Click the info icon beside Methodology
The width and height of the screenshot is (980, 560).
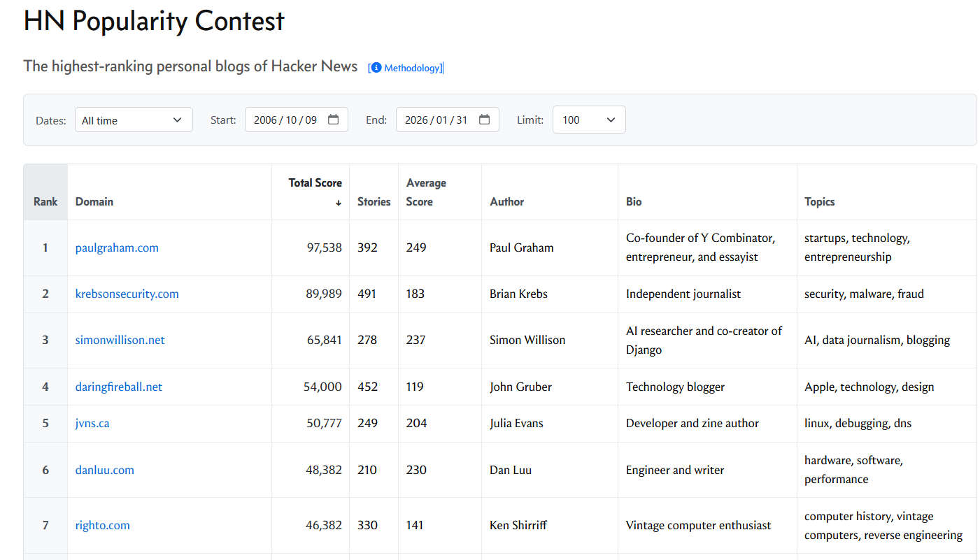coord(376,68)
